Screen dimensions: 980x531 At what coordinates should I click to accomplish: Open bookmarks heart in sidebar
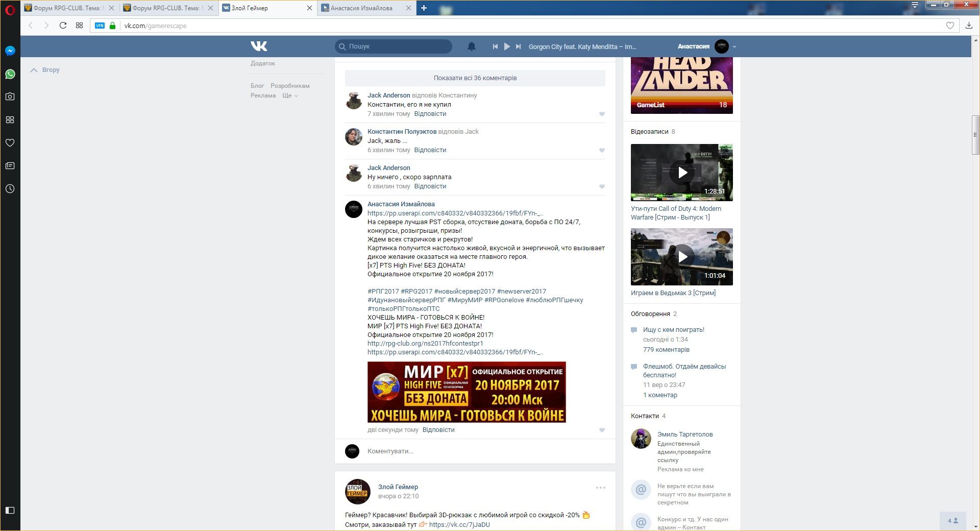[10, 143]
